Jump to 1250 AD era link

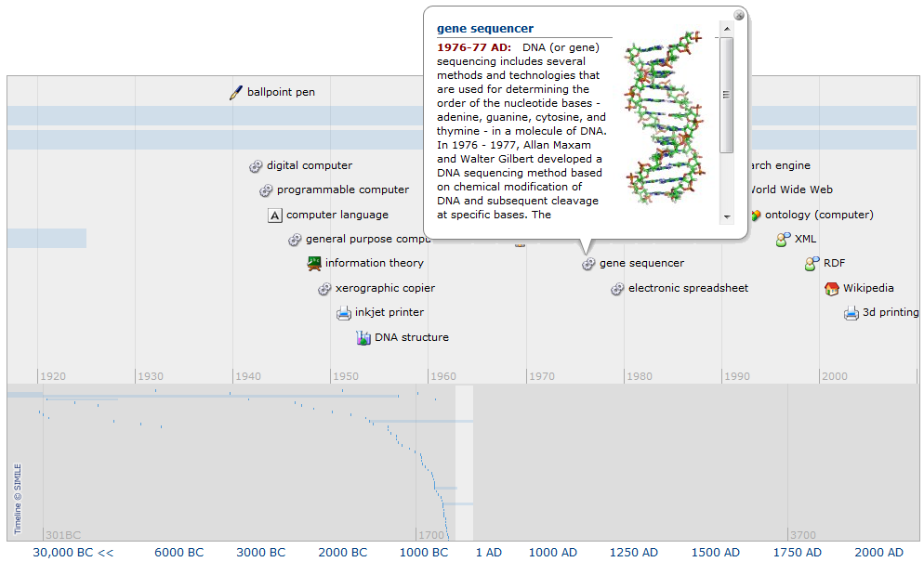coord(633,553)
